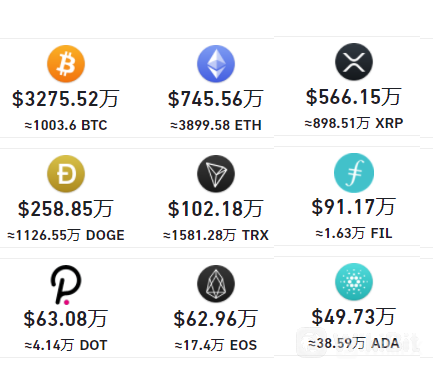Select the black XRP logo icon
Image resolution: width=433 pixels, height=373 pixels.
(354, 62)
